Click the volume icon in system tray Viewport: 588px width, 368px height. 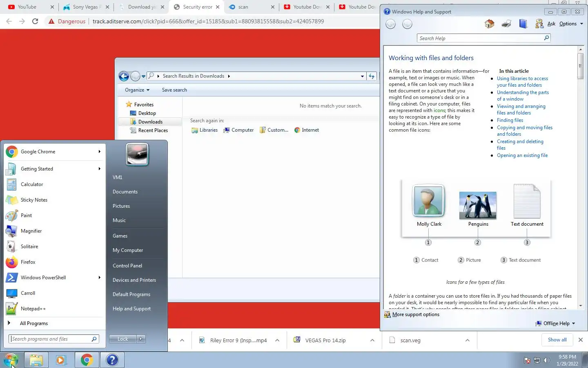click(x=547, y=360)
